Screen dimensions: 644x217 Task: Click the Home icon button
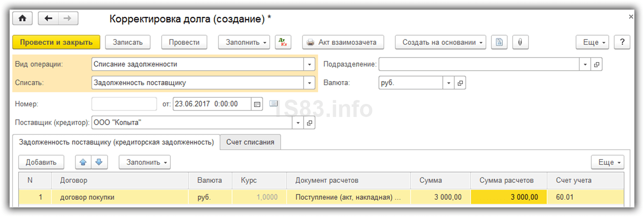(x=22, y=18)
